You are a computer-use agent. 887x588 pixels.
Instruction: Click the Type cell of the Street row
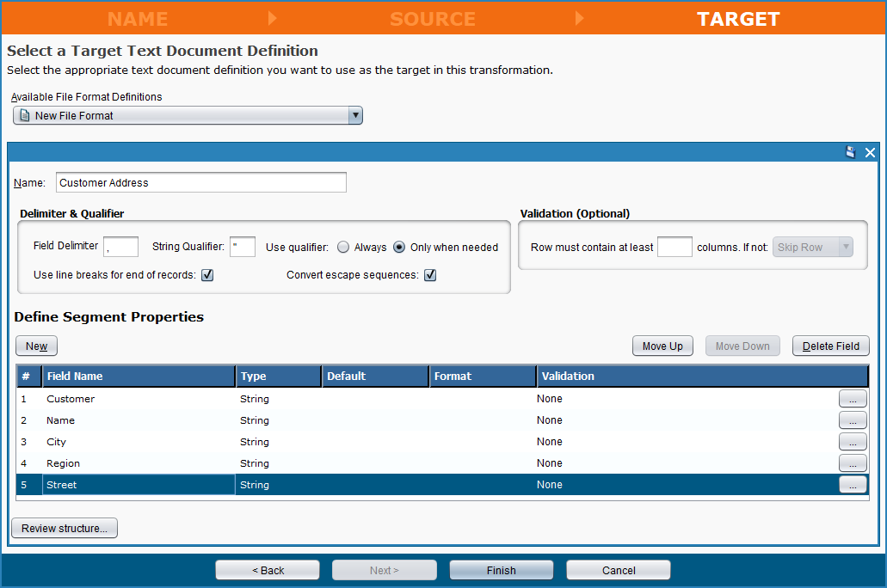(278, 485)
